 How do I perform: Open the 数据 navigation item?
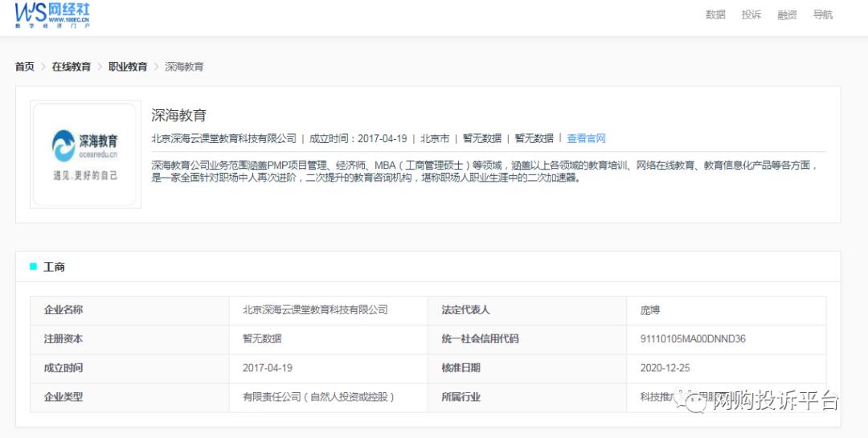[715, 14]
